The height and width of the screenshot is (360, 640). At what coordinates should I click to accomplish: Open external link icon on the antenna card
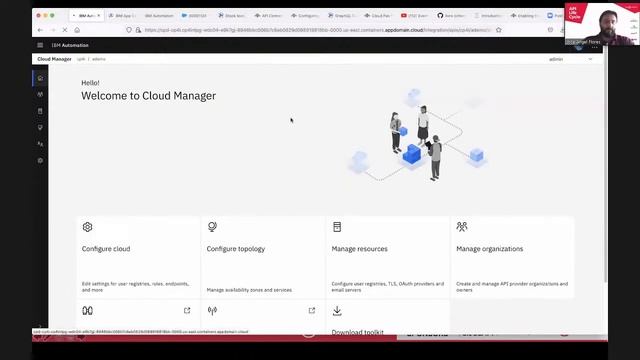point(312,311)
